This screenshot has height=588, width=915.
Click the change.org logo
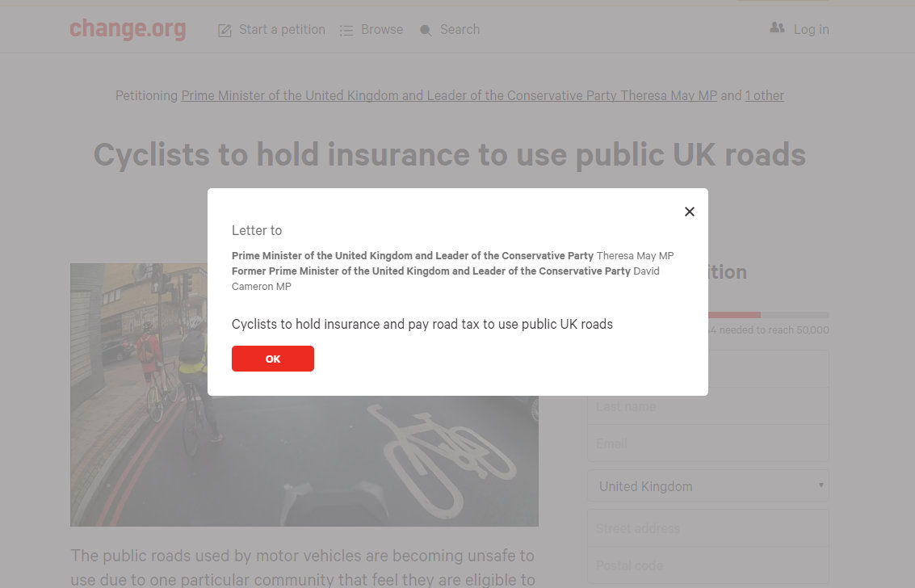128,29
